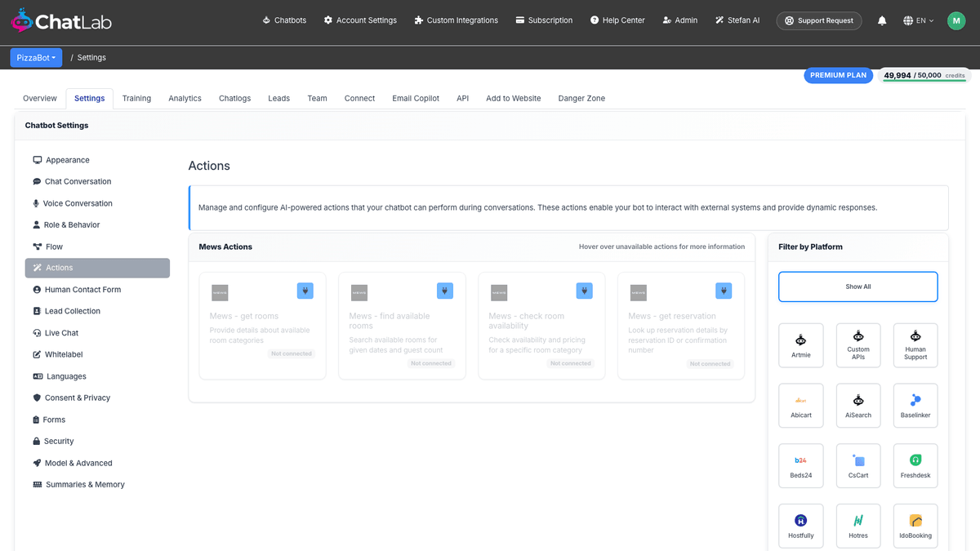
Task: Open Languages settings
Action: 97,376
